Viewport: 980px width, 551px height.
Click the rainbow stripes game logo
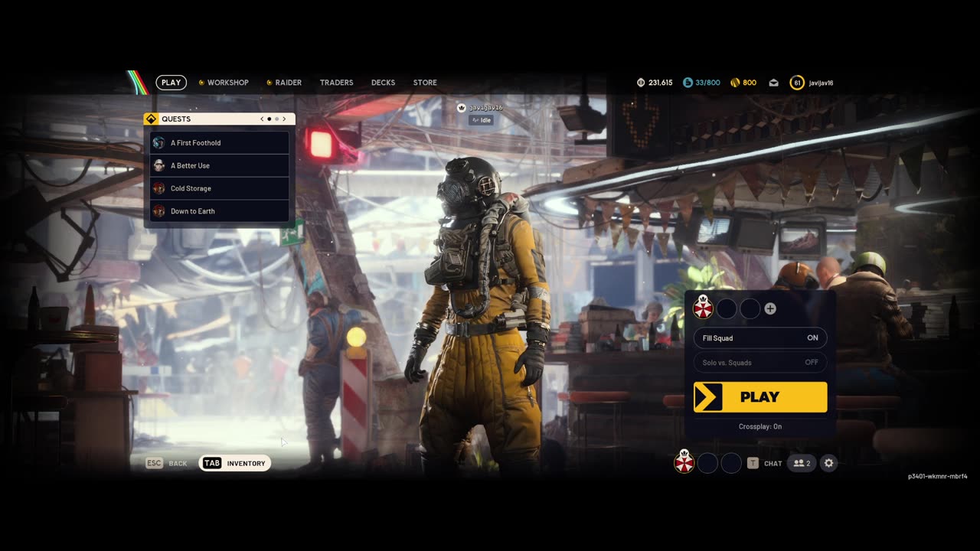138,82
